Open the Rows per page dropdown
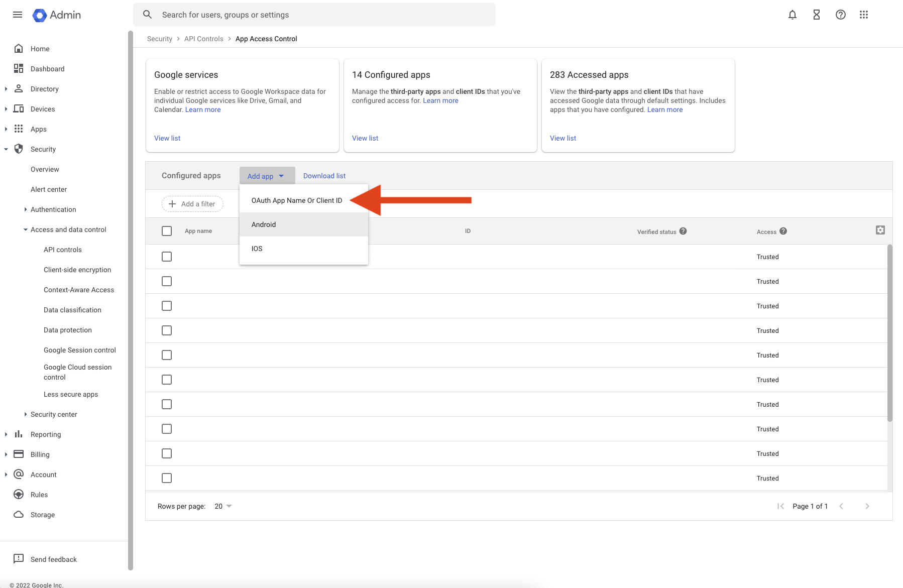Screen dimensions: 903x588 click(223, 506)
